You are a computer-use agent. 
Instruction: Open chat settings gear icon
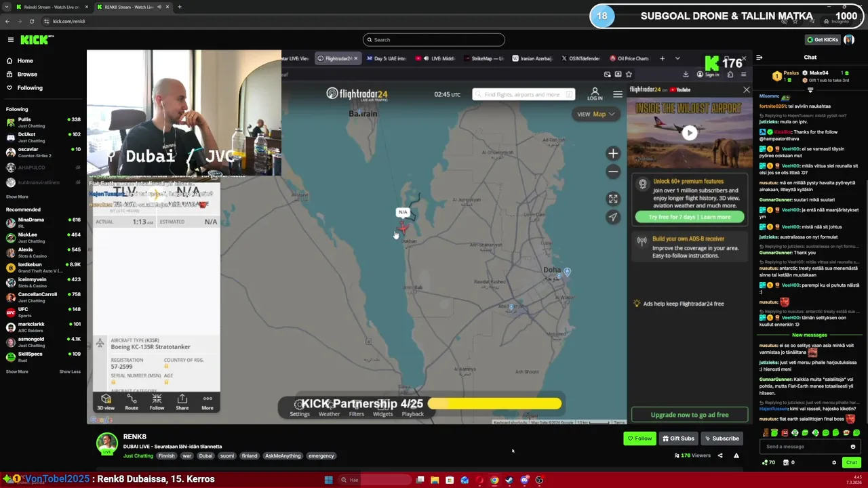(x=834, y=463)
